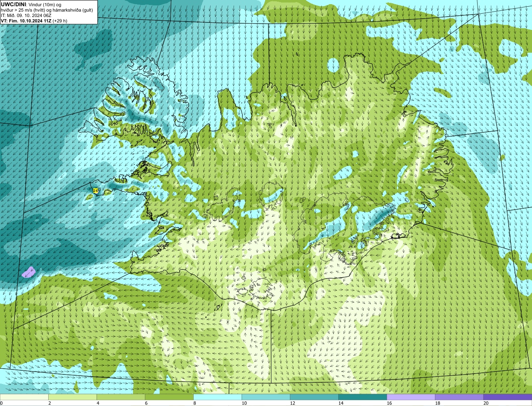The image size is (532, 406).
Task: Click the 'IT: Mið. 09. 10. 2024 06Z' line
Action: coord(26,15)
